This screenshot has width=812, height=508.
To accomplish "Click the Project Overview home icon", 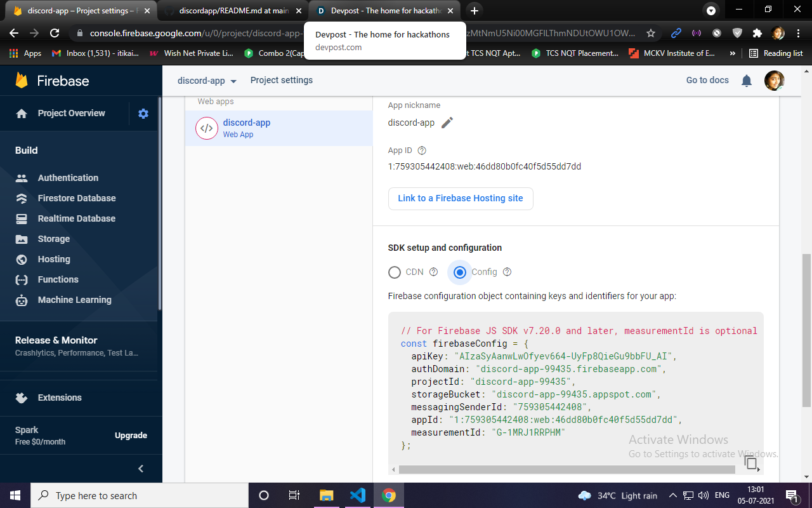I will [22, 114].
